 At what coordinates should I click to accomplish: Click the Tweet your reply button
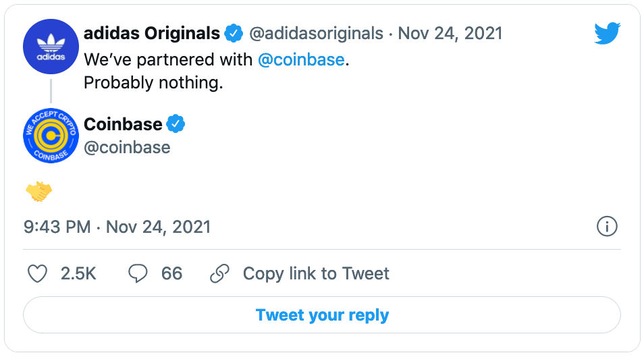pyautogui.click(x=322, y=315)
